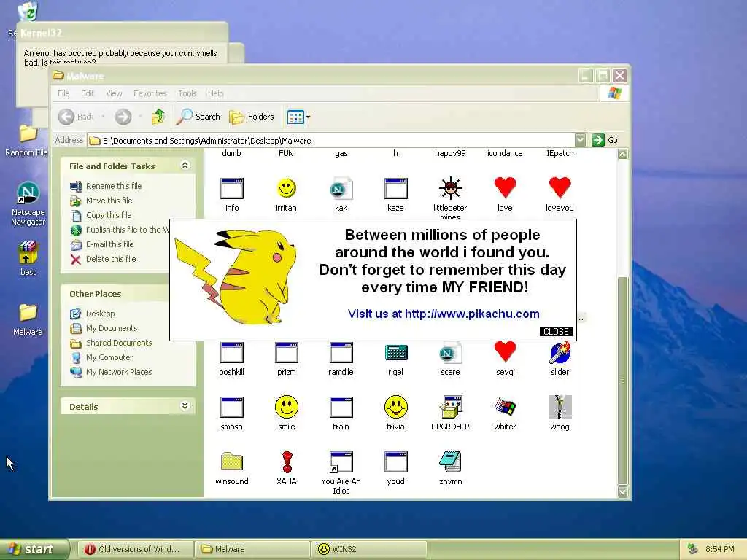Screen dimensions: 747x560
Task: Expand the Details panel
Action: pos(185,405)
